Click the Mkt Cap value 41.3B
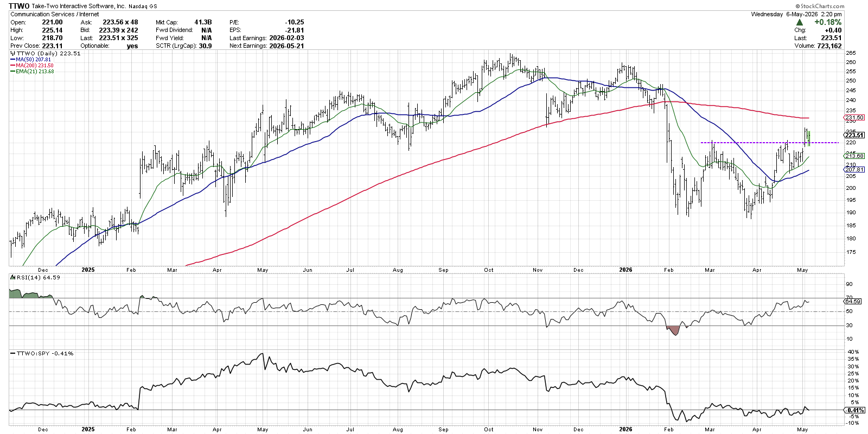 [x=203, y=22]
